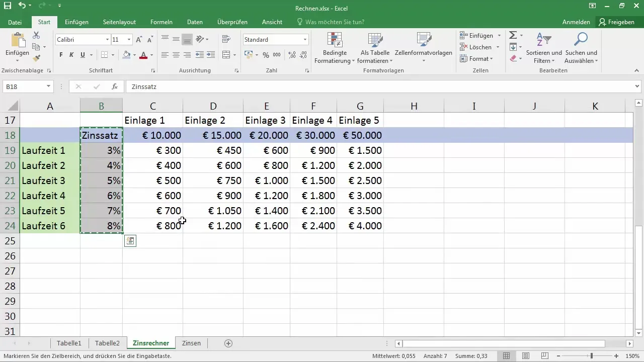
Task: Toggle italic formatting
Action: click(71, 55)
